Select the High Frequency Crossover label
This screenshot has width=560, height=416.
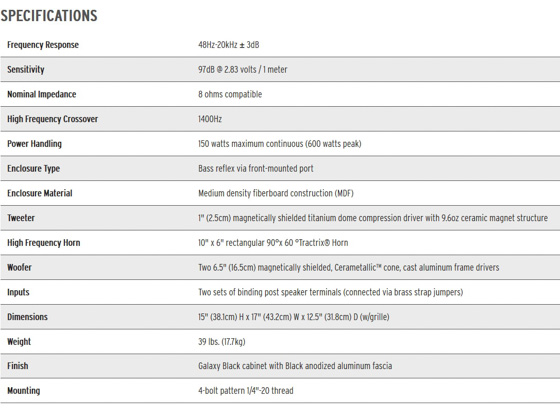(52, 119)
